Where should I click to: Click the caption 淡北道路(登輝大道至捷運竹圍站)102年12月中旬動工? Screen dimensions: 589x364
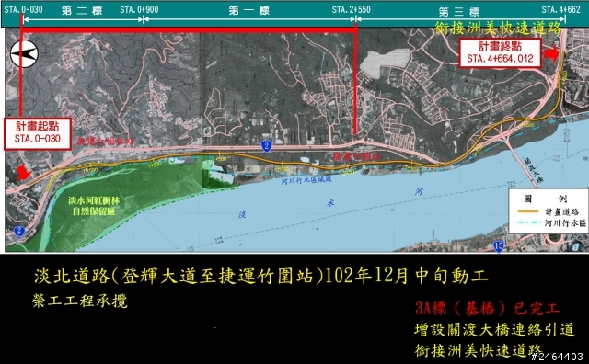coord(261,277)
